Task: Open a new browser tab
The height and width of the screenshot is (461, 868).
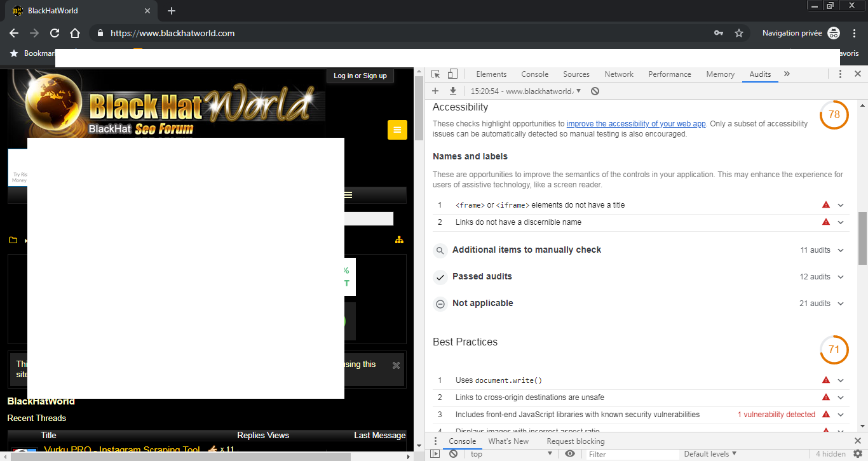Action: (172, 11)
